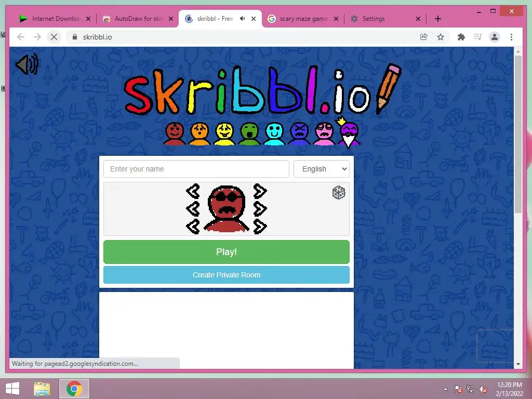Click the Chrome taskbar icon

click(x=74, y=389)
